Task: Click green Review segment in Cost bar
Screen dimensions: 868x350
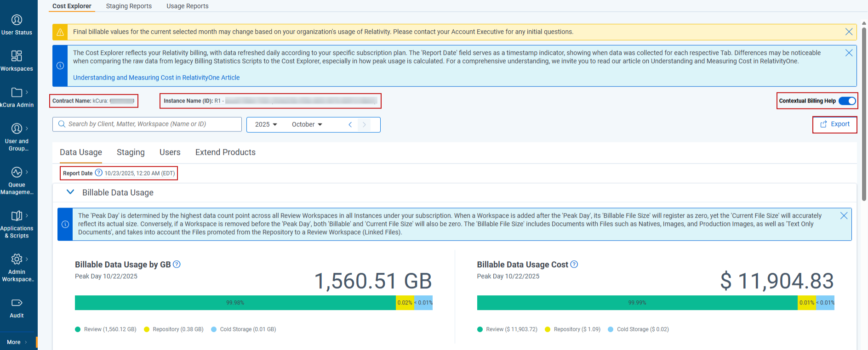Action: 637,303
